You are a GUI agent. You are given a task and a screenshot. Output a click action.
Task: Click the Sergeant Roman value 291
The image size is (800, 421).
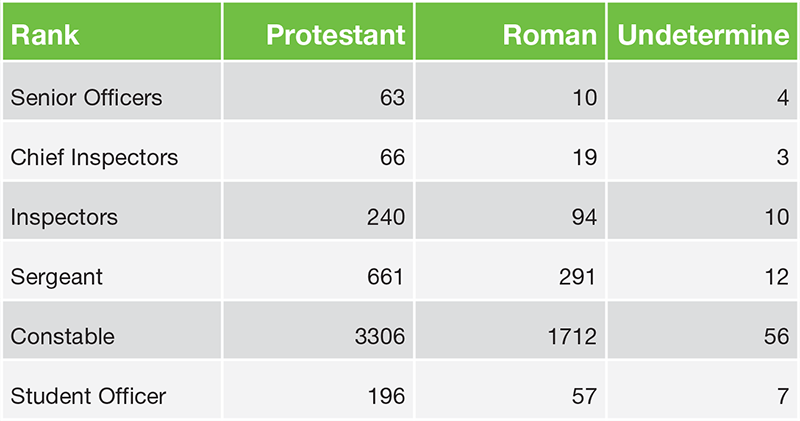click(578, 277)
